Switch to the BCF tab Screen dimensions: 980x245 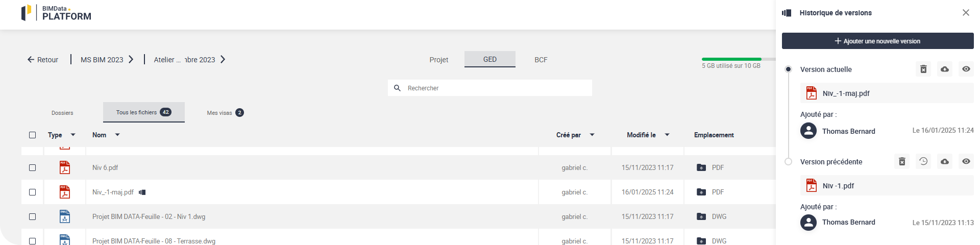[x=541, y=60]
